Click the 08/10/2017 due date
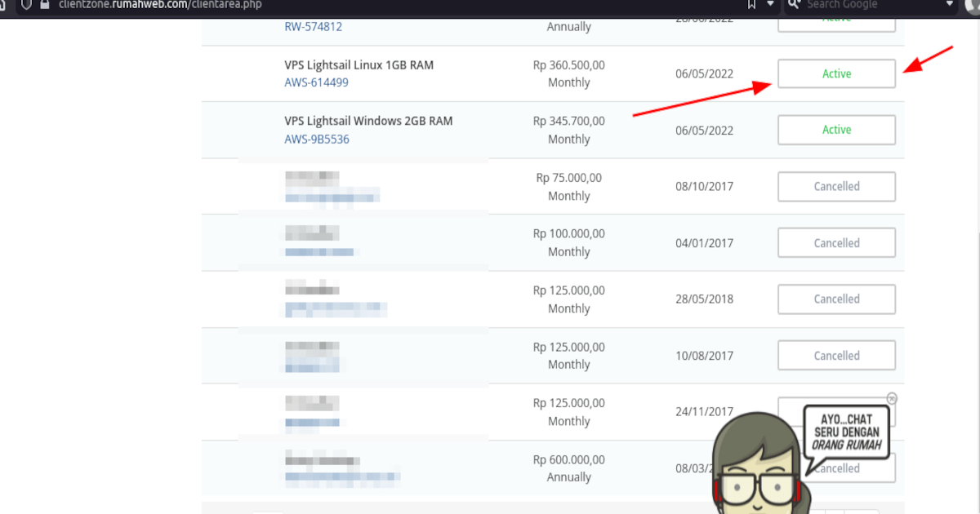Image resolution: width=980 pixels, height=514 pixels. 705,186
